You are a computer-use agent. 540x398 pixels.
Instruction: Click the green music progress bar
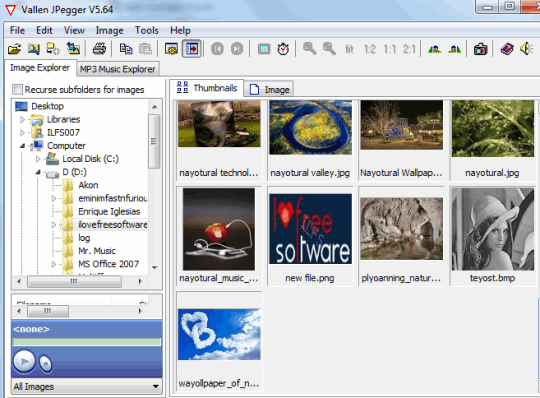click(x=86, y=342)
